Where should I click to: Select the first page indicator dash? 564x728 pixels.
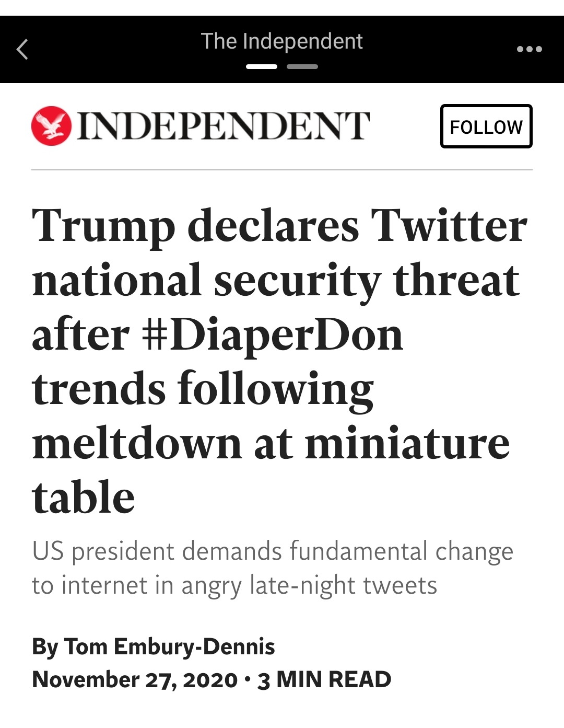click(262, 67)
